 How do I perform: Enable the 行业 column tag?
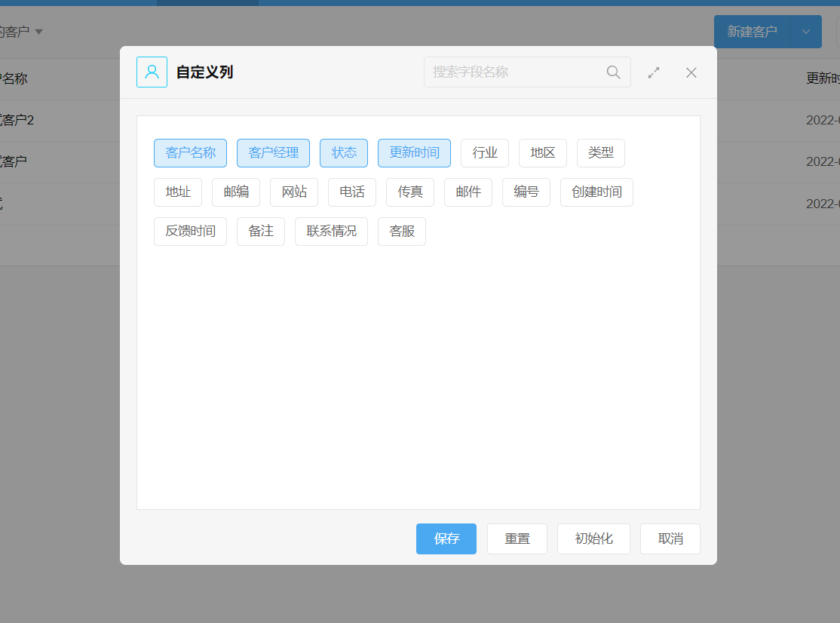click(x=485, y=153)
